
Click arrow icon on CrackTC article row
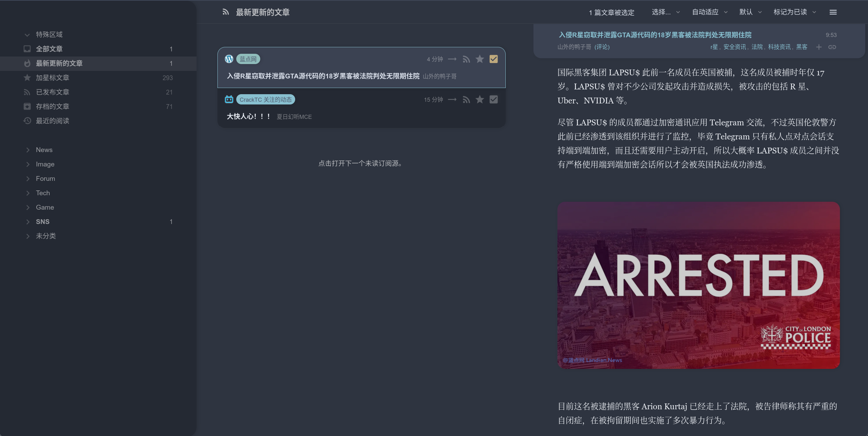(x=452, y=100)
